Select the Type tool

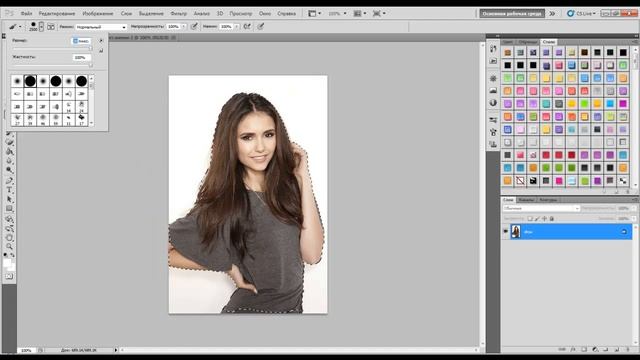tap(9, 190)
